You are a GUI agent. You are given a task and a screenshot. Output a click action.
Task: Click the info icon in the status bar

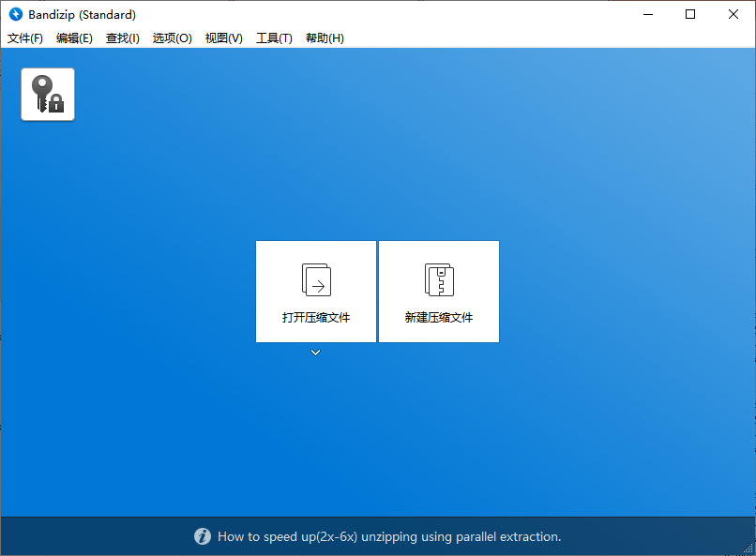click(203, 536)
